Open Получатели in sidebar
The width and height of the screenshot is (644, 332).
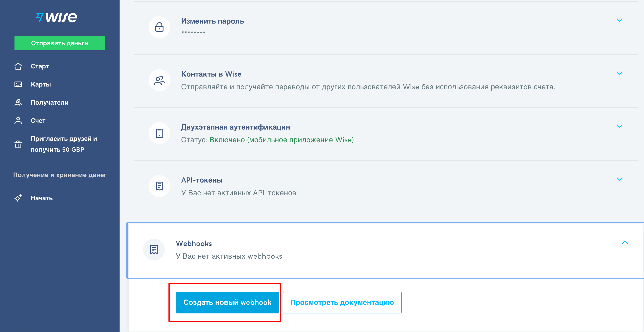click(50, 103)
